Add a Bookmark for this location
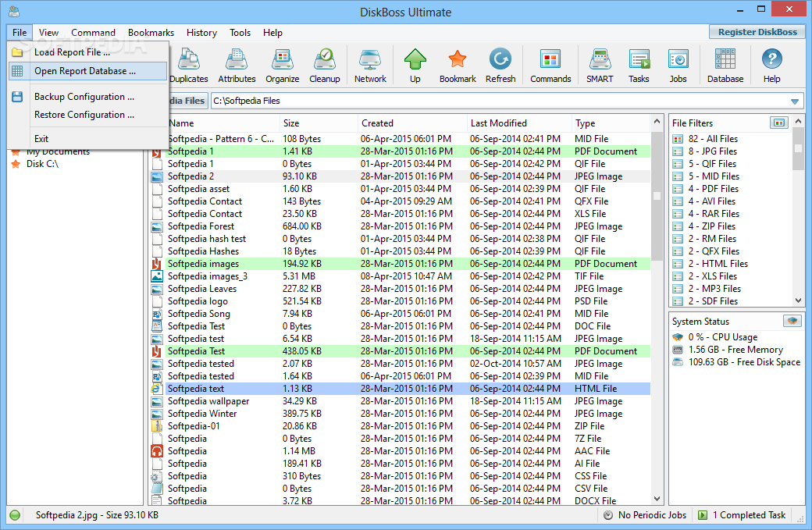812x530 pixels. [458, 66]
